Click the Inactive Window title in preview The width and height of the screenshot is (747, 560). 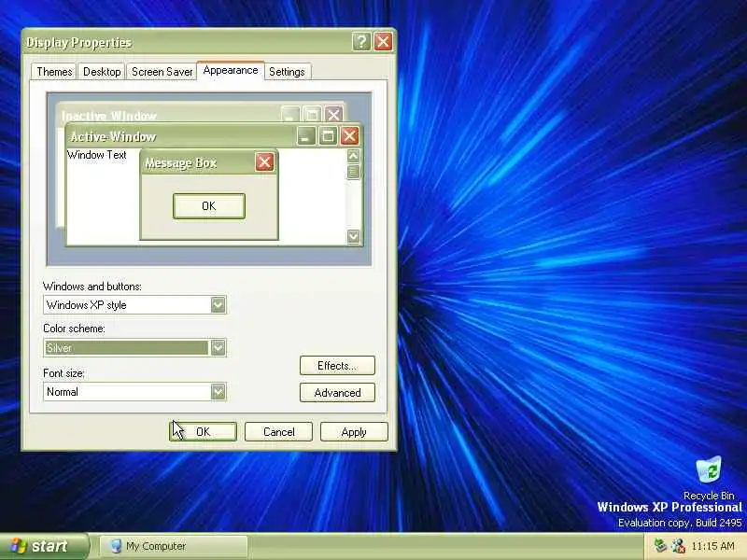[109, 116]
